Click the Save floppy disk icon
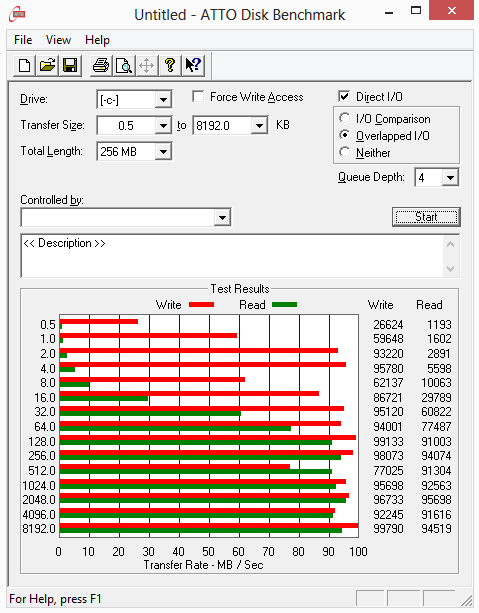The width and height of the screenshot is (479, 613). [70, 65]
